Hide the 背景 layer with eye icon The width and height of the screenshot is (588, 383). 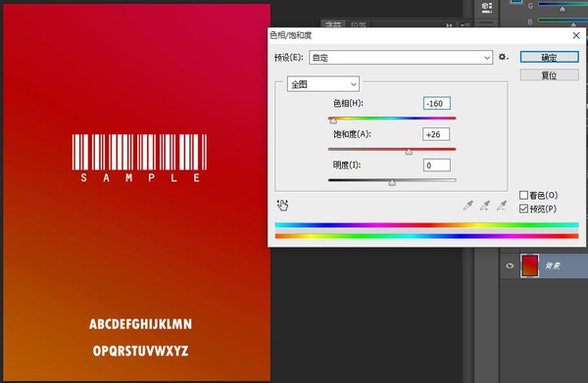510,265
